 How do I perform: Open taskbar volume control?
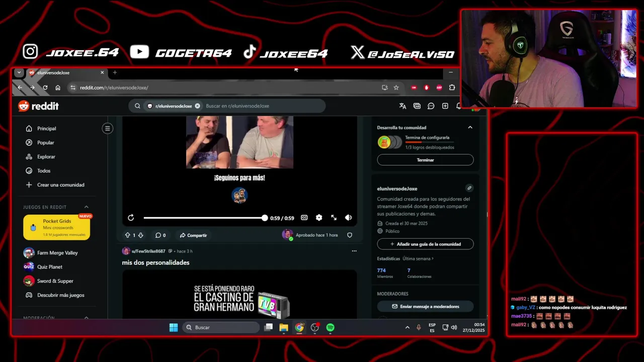(454, 327)
